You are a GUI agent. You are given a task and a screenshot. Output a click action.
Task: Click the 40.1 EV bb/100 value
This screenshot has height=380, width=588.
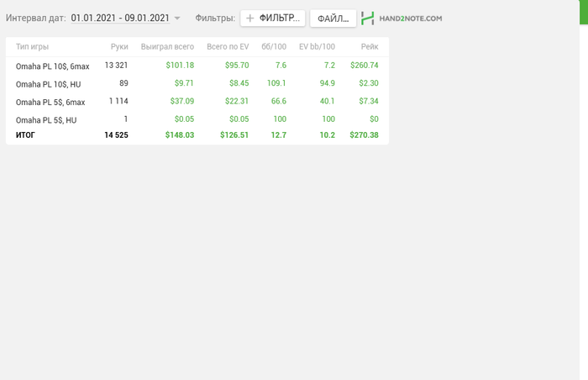click(x=328, y=101)
